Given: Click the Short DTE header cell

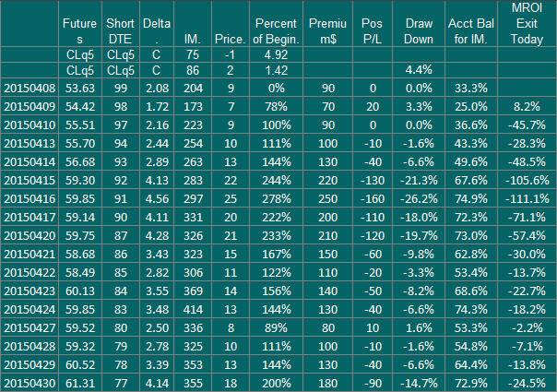Looking at the screenshot, I should click(x=121, y=23).
